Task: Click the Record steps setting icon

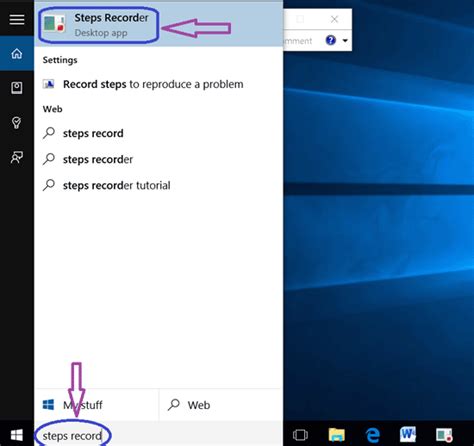Action: pos(49,84)
